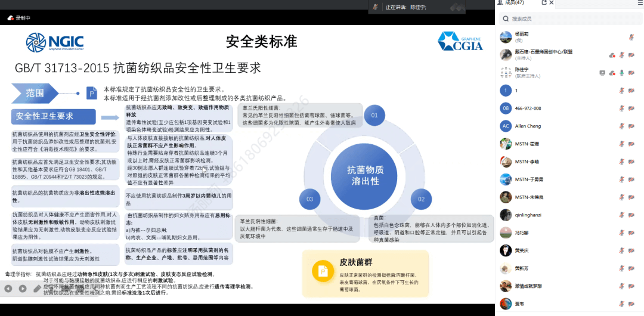Click 陈佳宁's screen sharing icon

[x=602, y=73]
